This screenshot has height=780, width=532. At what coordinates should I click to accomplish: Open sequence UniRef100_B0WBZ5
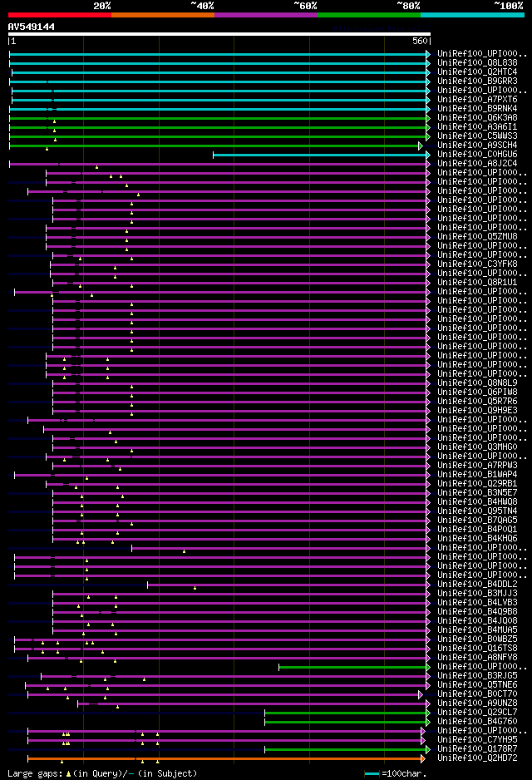(x=477, y=639)
